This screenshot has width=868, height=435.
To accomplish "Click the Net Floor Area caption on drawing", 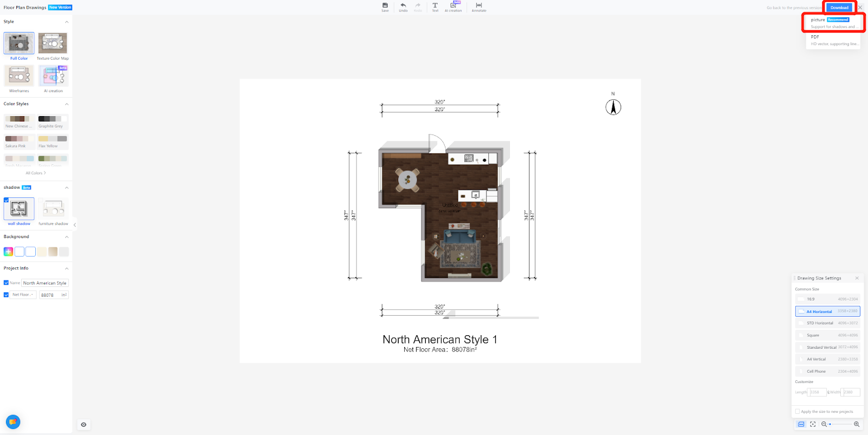I will click(x=440, y=350).
